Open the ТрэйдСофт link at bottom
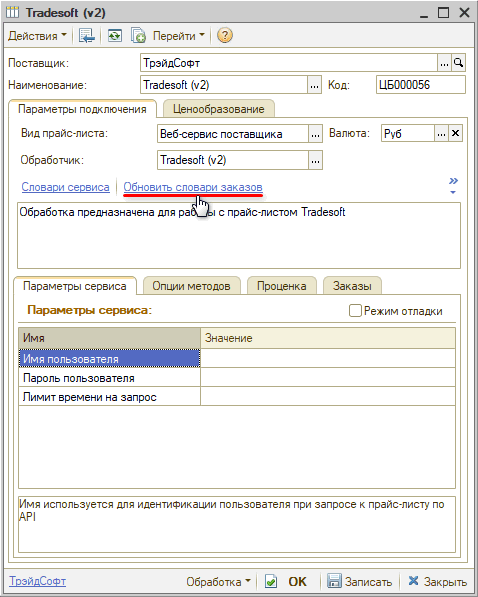The height and width of the screenshot is (597, 478). tap(37, 581)
